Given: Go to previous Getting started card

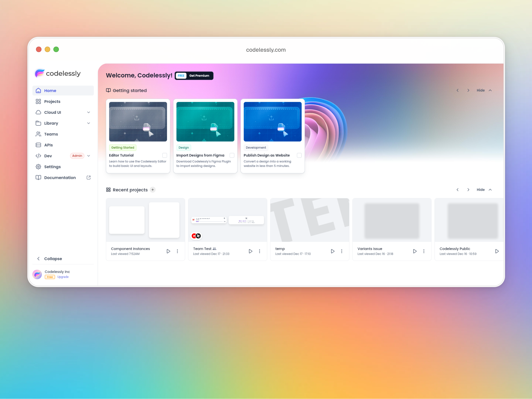Looking at the screenshot, I should pyautogui.click(x=458, y=90).
